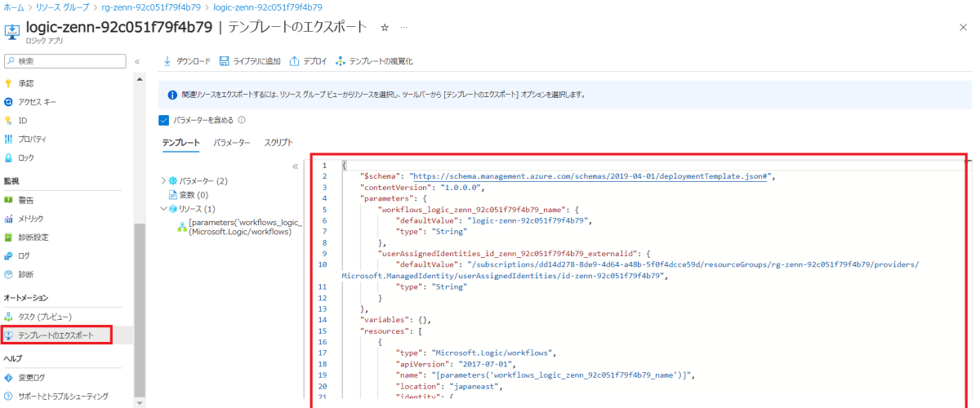
Task: Open アクセス キー icon in sidebar
Action: coord(9,102)
